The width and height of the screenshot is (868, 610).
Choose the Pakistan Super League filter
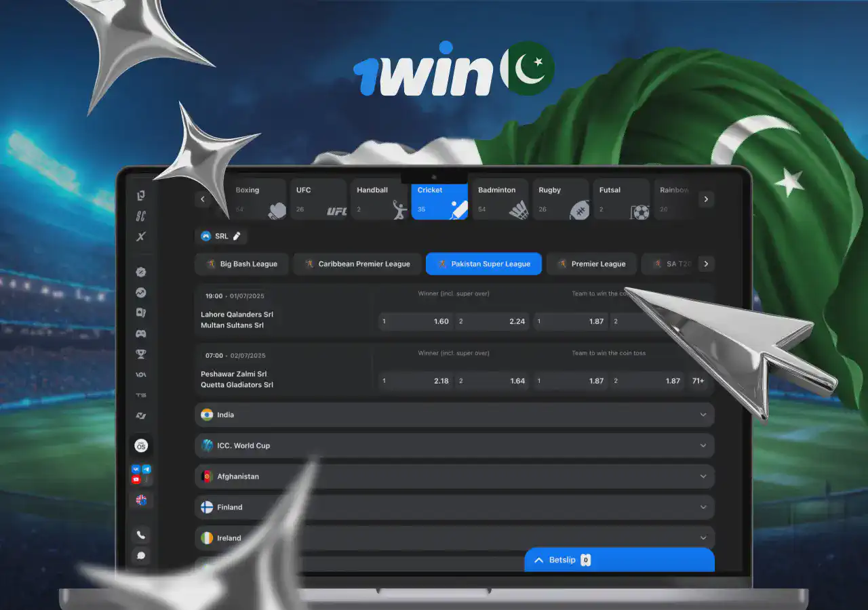[484, 264]
